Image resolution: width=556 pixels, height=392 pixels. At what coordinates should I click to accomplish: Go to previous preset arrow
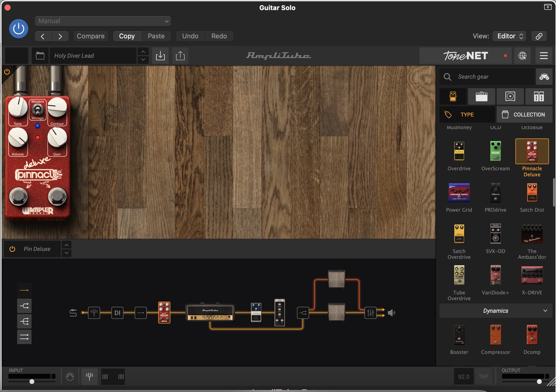(43, 36)
